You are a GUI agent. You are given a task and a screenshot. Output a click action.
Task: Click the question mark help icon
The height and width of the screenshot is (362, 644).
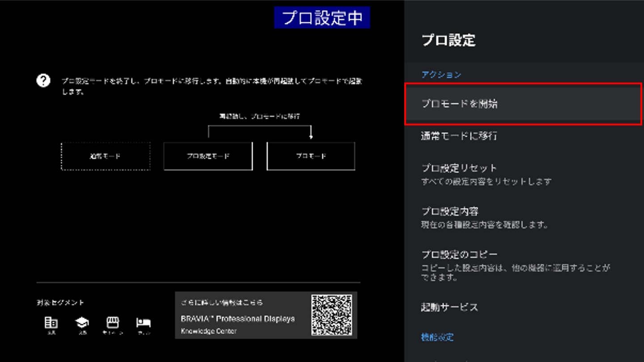(43, 81)
